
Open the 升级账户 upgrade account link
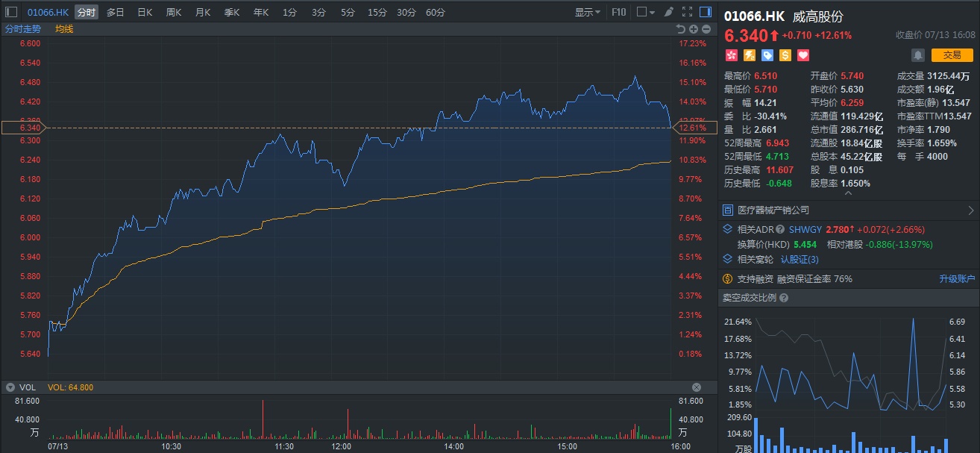pos(957,279)
